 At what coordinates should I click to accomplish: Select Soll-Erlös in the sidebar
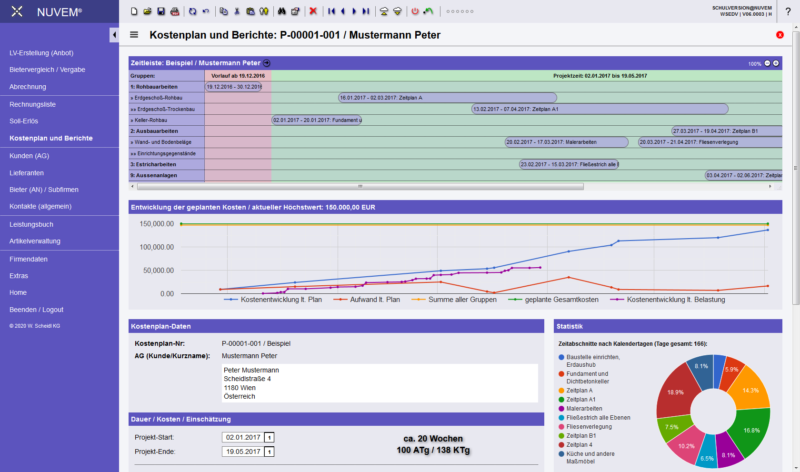point(23,121)
